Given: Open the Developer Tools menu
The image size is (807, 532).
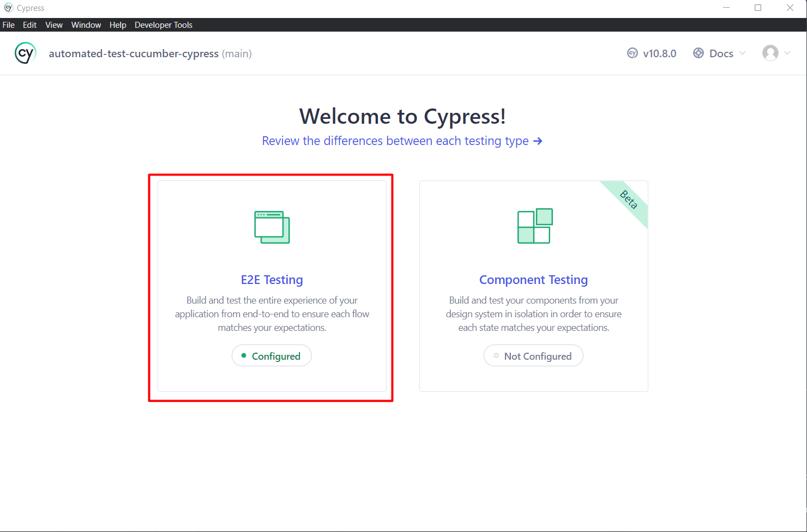Looking at the screenshot, I should click(x=163, y=25).
